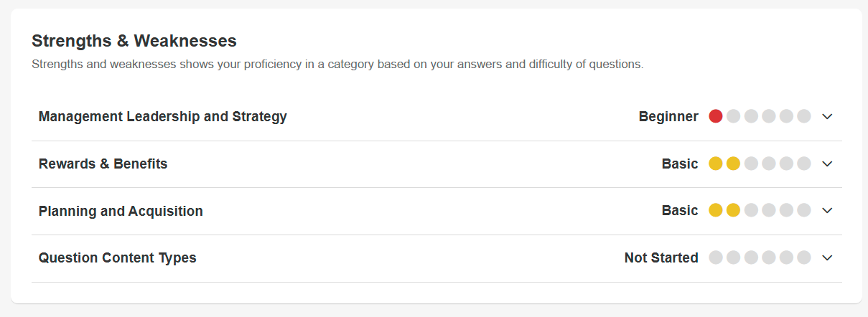Click second yellow dot for Planning and Acquisition
868x317 pixels.
coord(733,210)
